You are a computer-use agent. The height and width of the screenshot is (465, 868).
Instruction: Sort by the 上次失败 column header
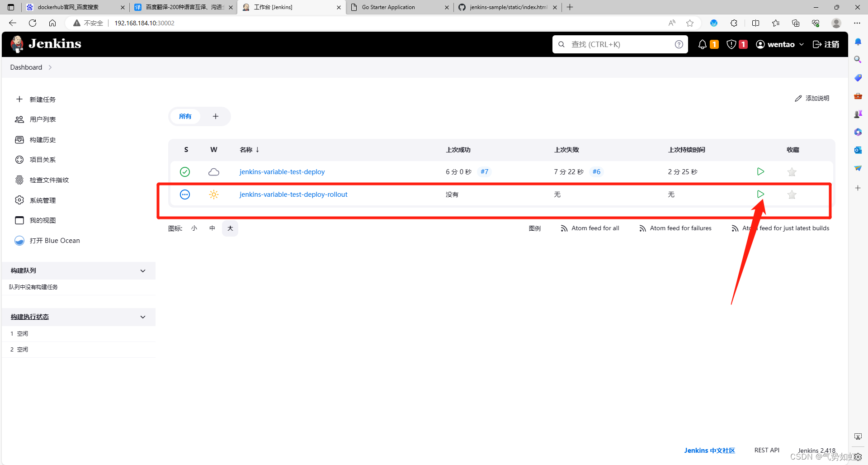pos(566,150)
